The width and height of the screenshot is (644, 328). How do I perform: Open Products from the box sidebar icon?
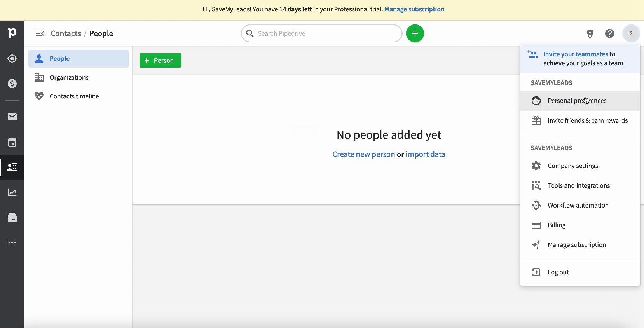tap(12, 217)
